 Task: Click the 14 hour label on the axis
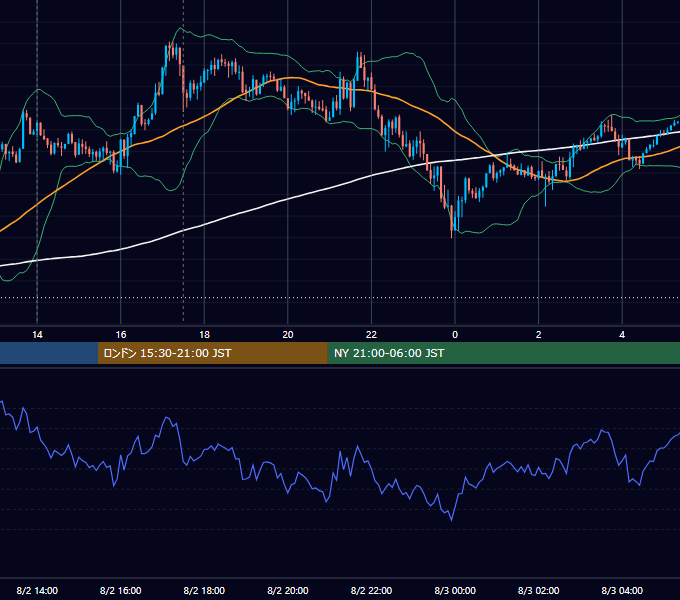[37, 335]
